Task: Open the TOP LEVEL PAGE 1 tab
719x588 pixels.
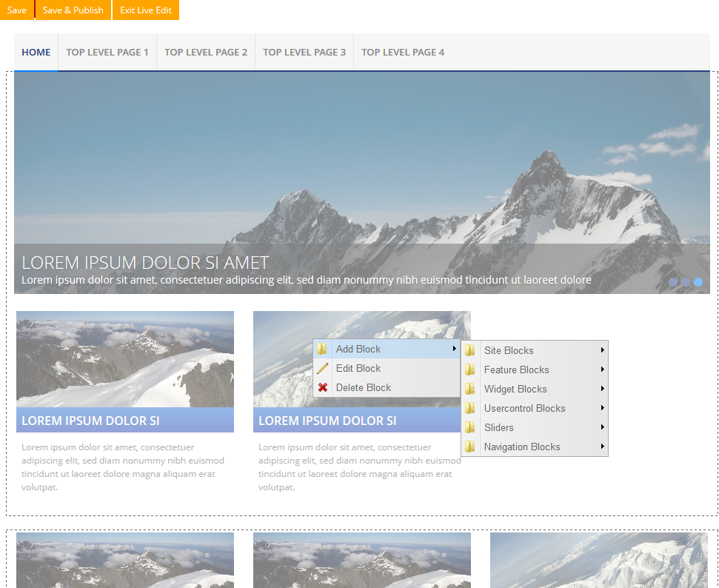Action: (x=107, y=53)
